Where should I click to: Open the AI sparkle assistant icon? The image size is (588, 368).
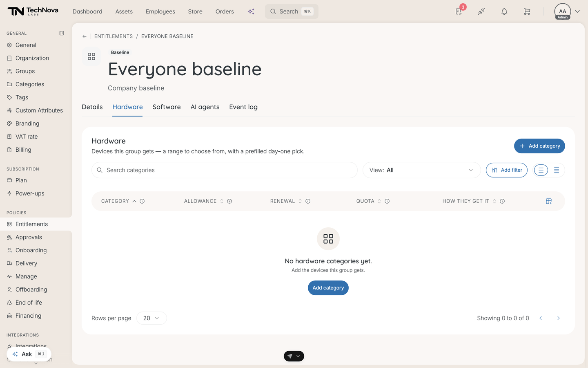251,11
